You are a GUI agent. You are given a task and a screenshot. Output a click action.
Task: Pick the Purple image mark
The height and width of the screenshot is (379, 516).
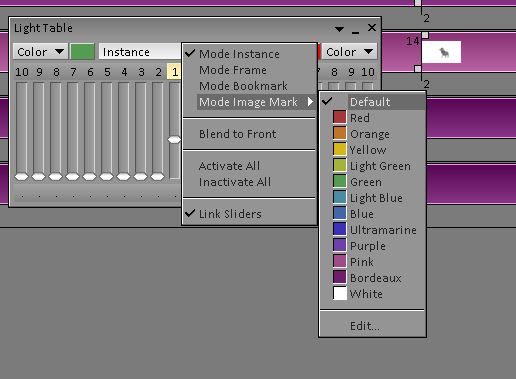(x=372, y=246)
